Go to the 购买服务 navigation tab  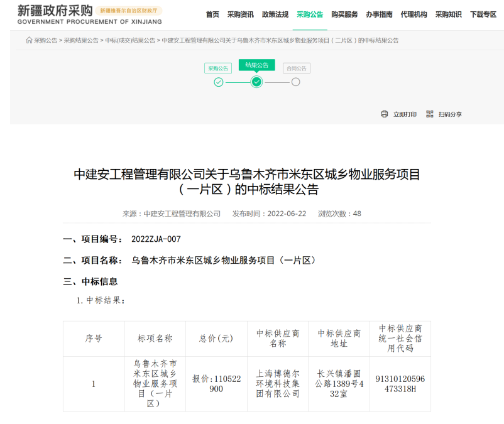point(344,14)
